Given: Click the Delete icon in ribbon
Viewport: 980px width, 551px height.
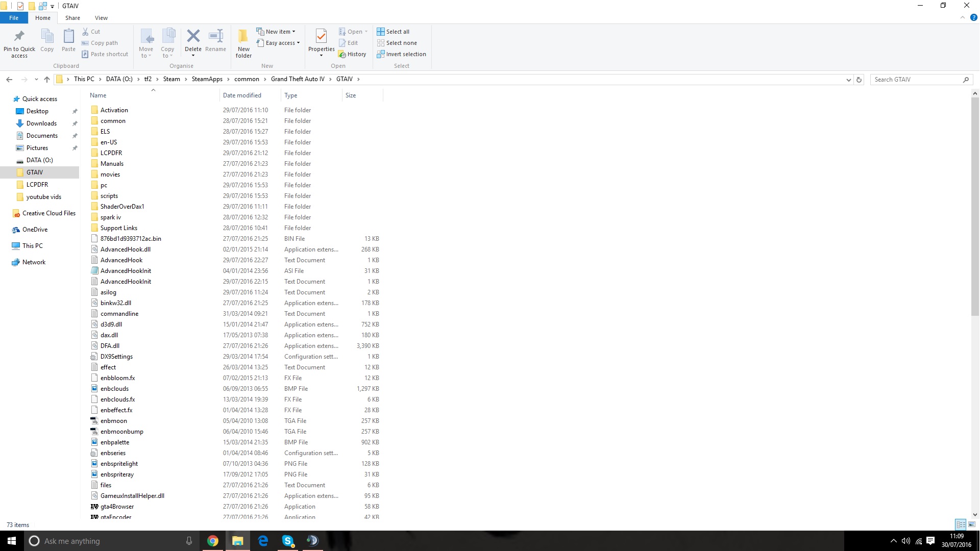Looking at the screenshot, I should [193, 36].
